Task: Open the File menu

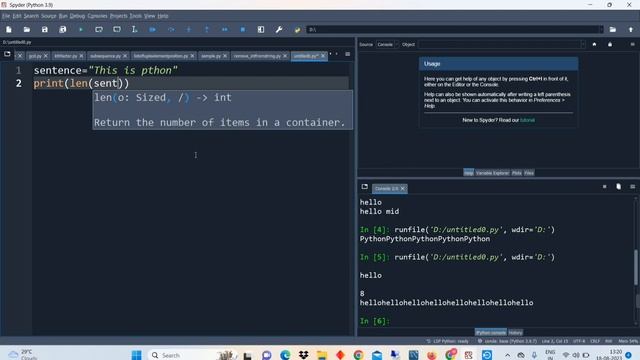Action: pos(6,16)
